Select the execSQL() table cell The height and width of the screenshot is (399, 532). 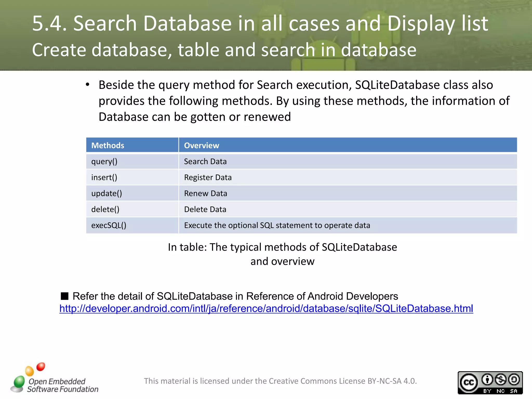click(x=132, y=225)
